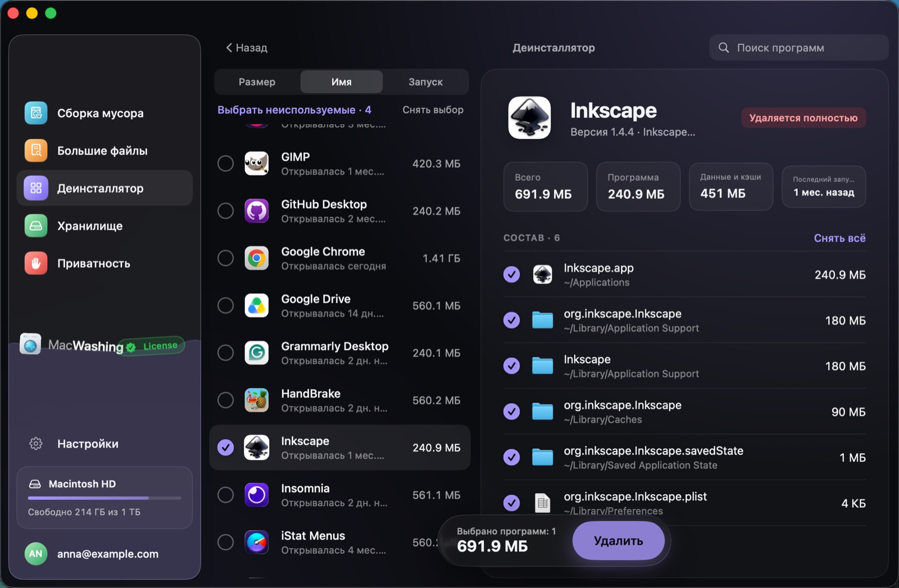The image size is (899, 588).
Task: Click the Удалить button
Action: (x=619, y=540)
